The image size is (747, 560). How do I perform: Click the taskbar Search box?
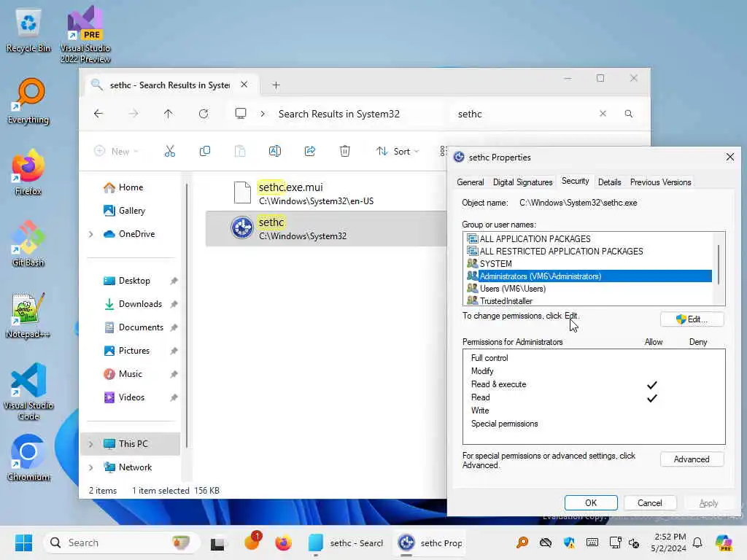click(x=120, y=542)
